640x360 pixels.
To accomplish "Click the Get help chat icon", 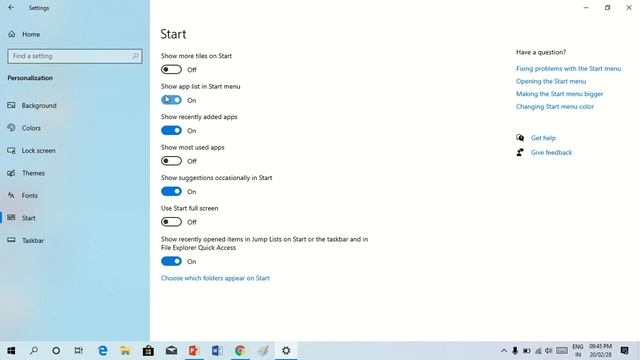I will [x=520, y=138].
